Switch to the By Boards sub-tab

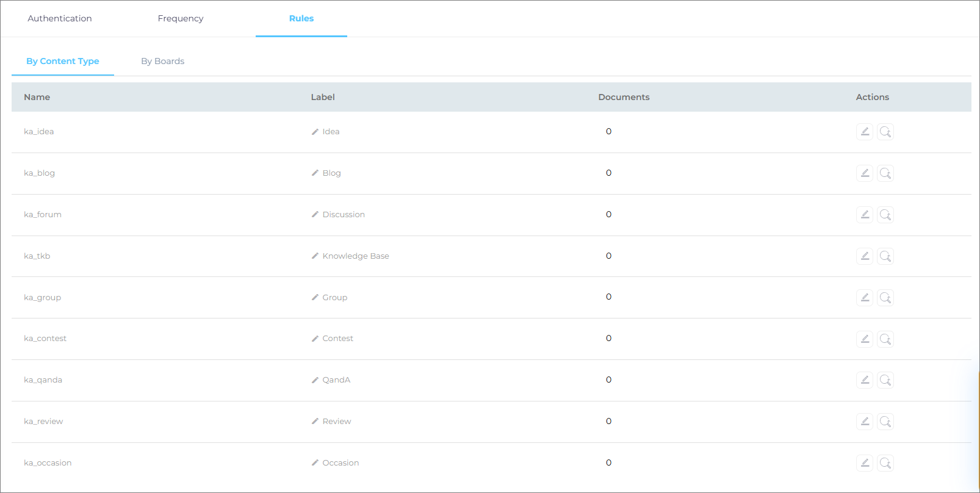[x=162, y=61]
